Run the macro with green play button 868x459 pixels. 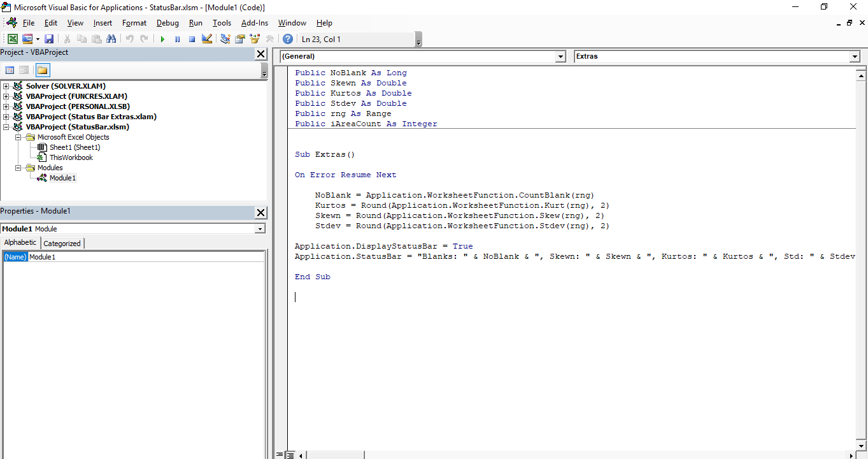(x=162, y=39)
